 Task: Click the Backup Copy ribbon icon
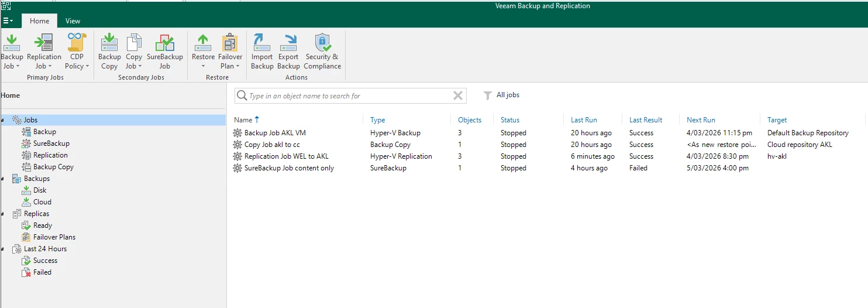coord(109,43)
